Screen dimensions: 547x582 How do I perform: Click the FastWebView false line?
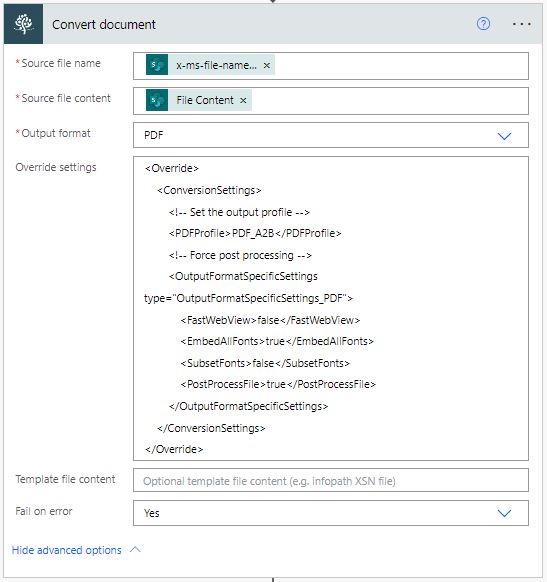[270, 320]
